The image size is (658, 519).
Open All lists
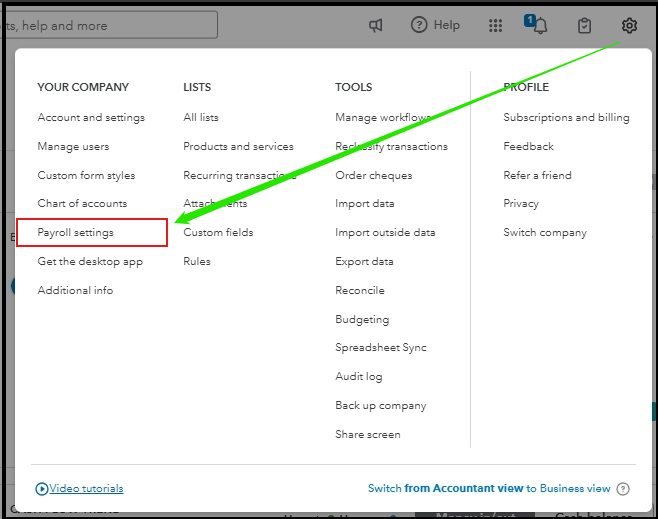201,117
